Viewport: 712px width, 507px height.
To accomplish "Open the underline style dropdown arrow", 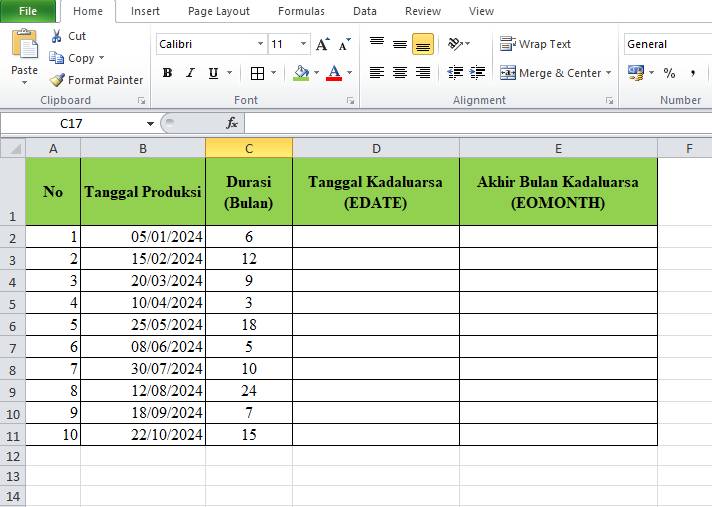I will click(229, 73).
